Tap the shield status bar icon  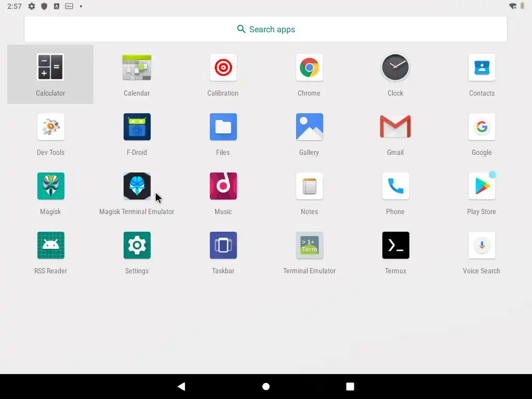click(x=44, y=6)
